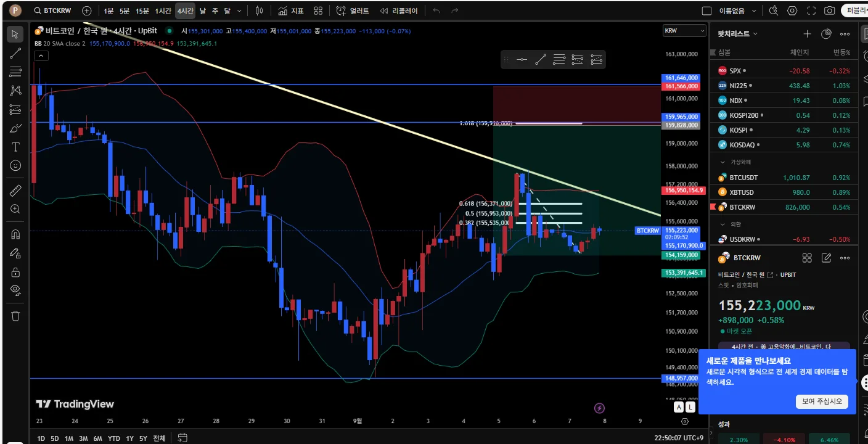Switch to the 15분 interval
Screen dimensions: 868x444
pos(142,10)
